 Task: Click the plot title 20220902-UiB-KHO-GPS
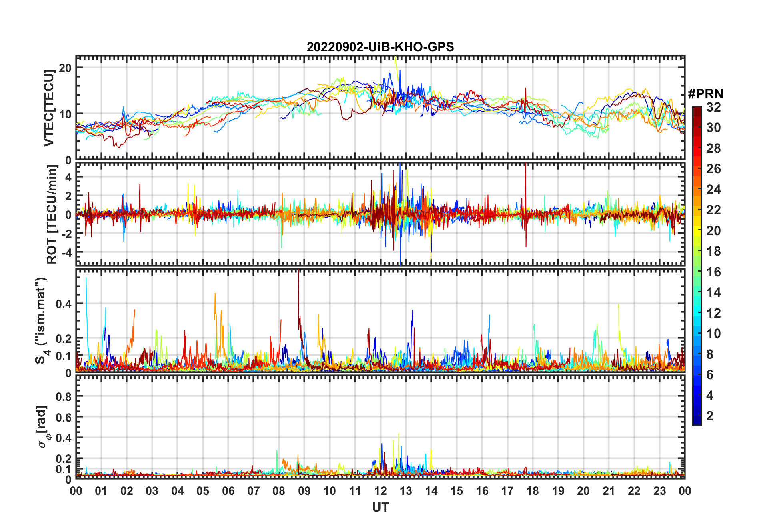click(380, 47)
